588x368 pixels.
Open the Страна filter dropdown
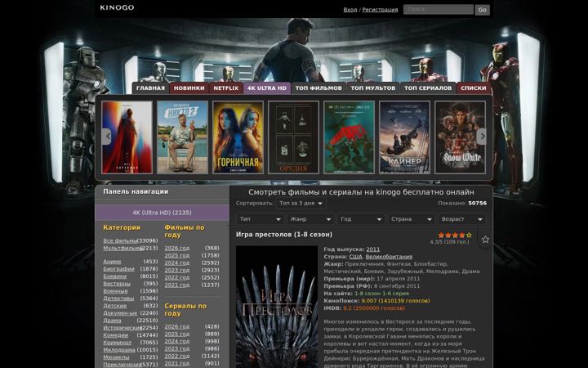(412, 219)
